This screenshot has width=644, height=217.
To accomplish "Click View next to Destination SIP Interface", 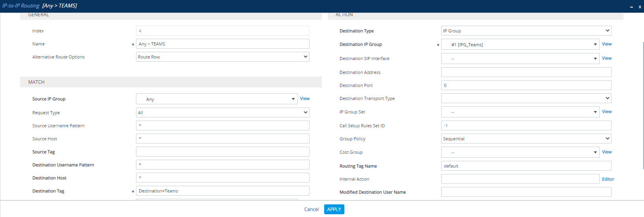I will point(606,58).
